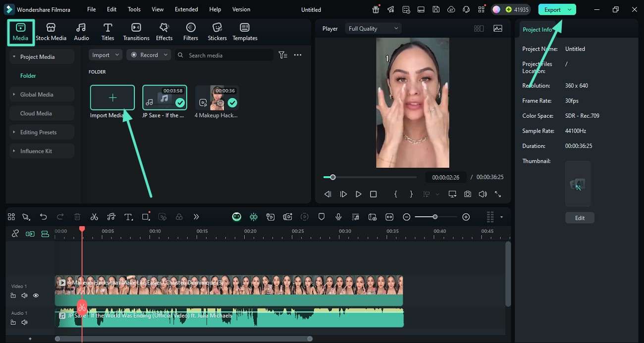Click the Search media field
This screenshot has width=644, height=343.
[224, 55]
